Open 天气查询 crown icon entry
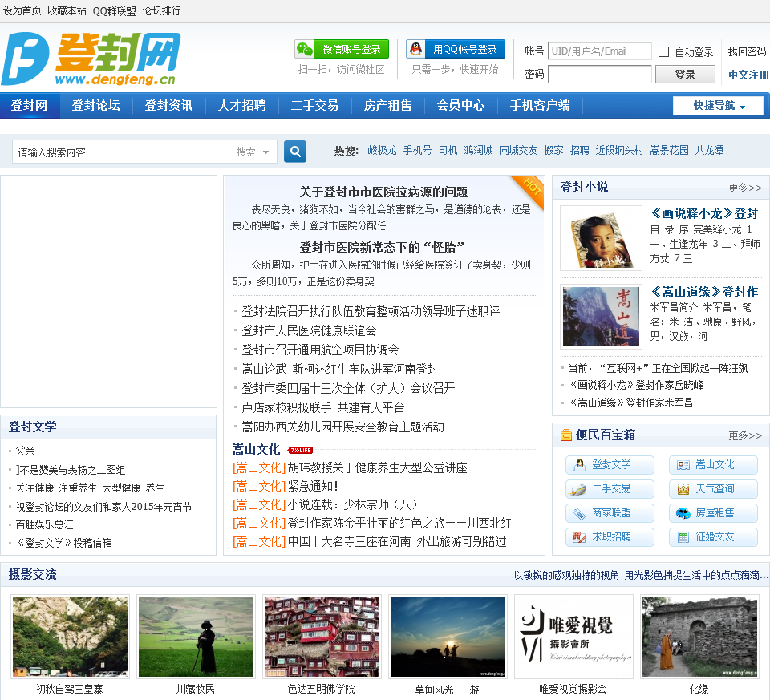 point(713,488)
